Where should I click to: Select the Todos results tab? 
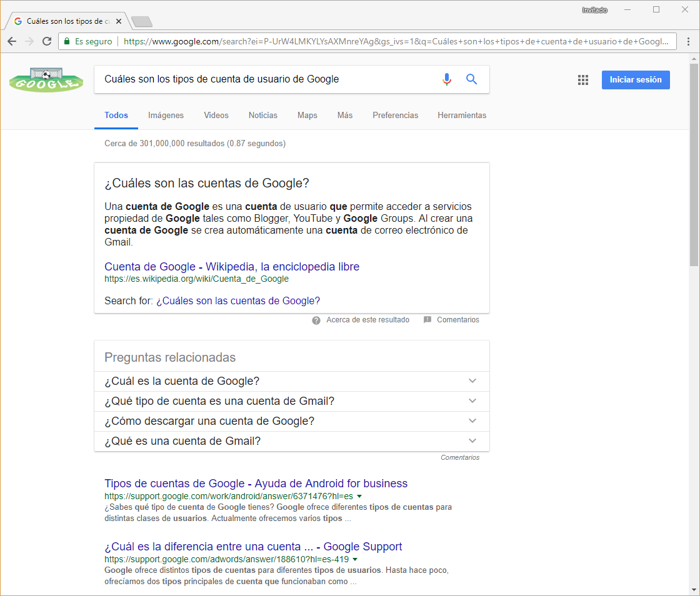coord(116,115)
